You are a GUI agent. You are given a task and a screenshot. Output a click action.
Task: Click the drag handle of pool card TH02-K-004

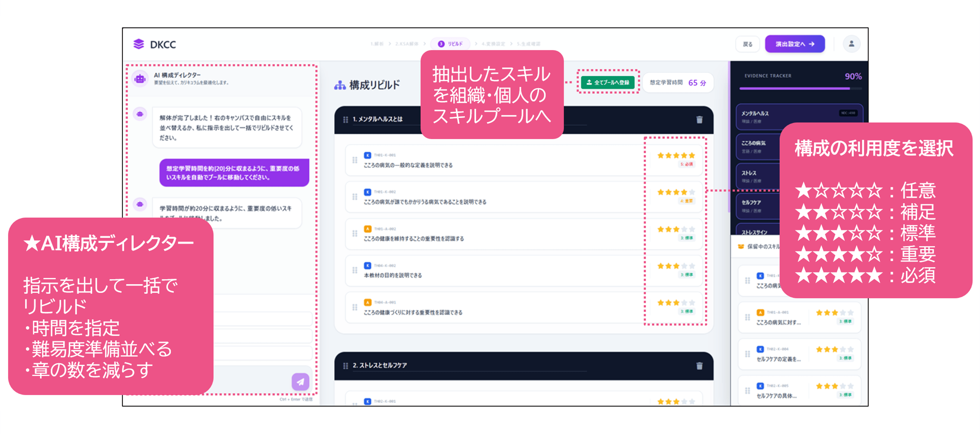747,354
